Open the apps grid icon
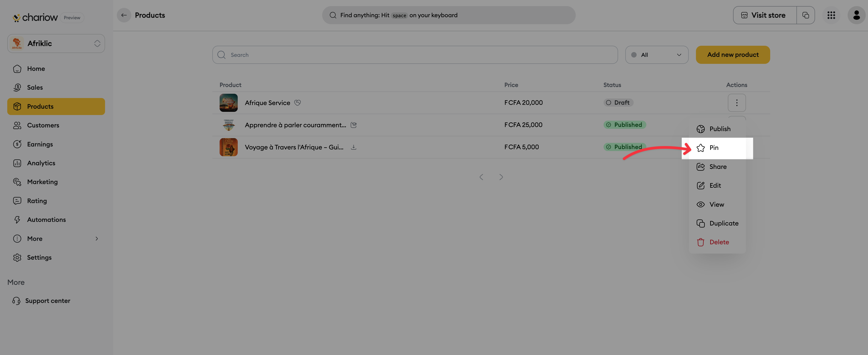This screenshot has width=868, height=355. coord(831,15)
